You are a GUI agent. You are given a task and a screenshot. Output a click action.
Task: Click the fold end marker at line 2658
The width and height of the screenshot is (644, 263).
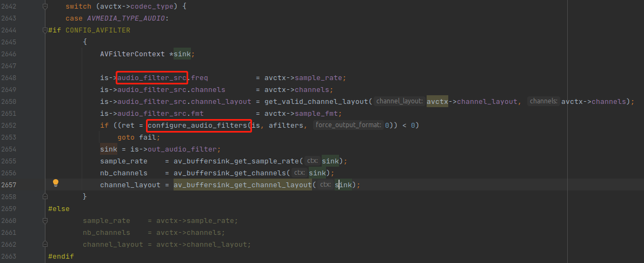(45, 197)
